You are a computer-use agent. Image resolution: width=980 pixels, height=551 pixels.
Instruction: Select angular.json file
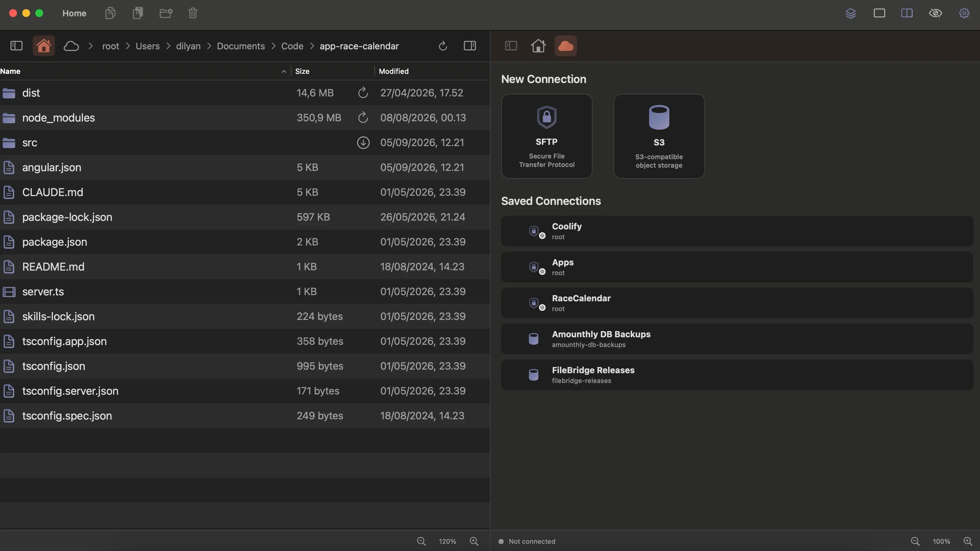point(245,167)
